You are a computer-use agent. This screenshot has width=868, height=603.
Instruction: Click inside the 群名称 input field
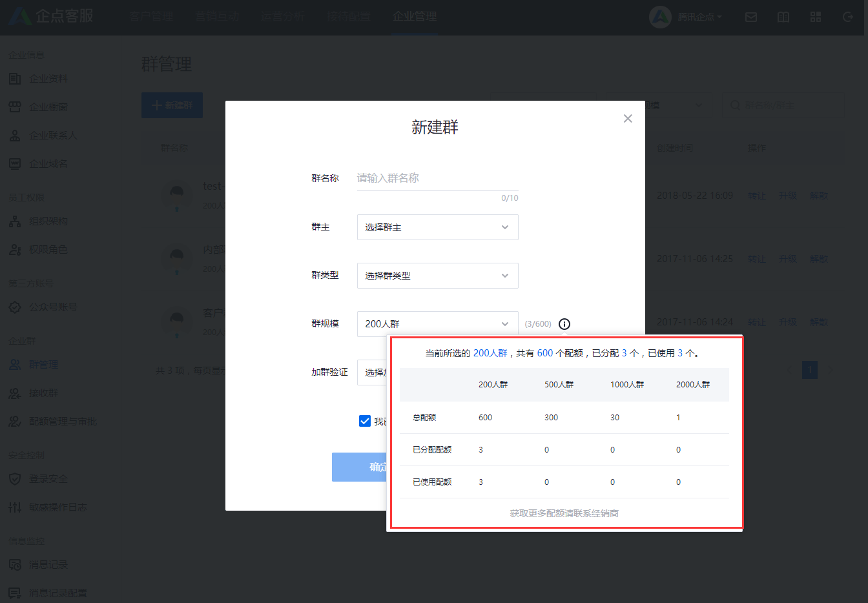point(437,178)
